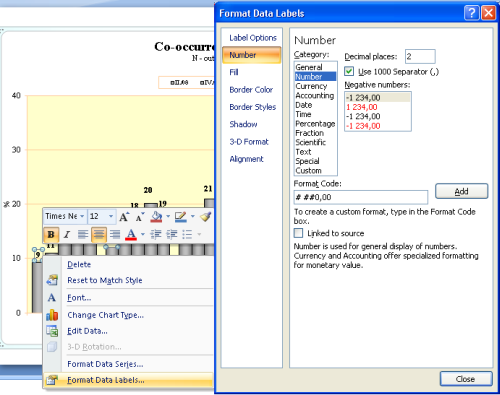Close the Format Data Labels dialog via X

pos(489,13)
